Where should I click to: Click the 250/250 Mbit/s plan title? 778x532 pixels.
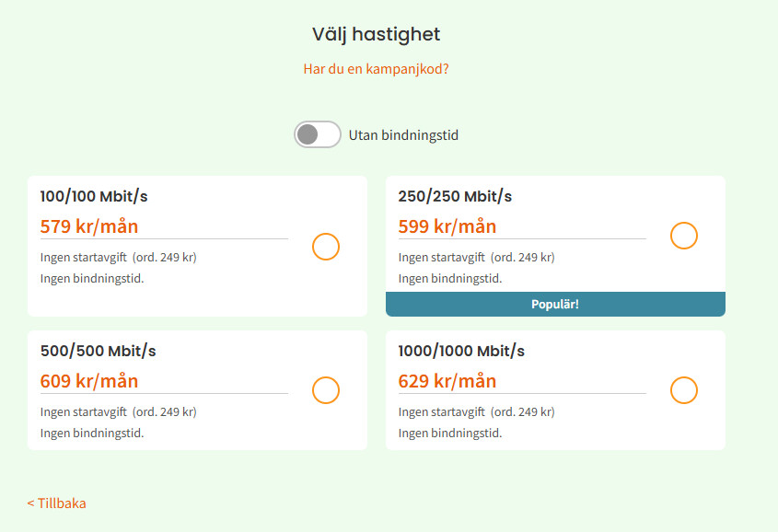(455, 196)
